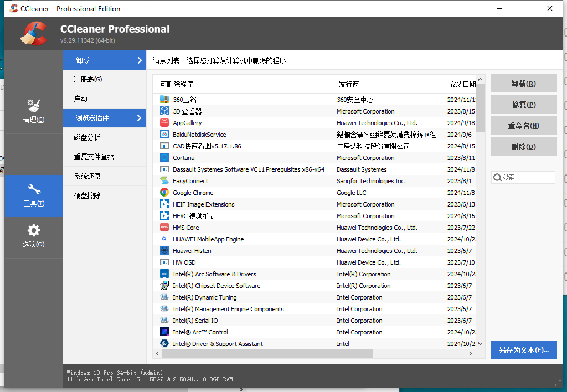The height and width of the screenshot is (392, 567).
Task: Click the Dassault Systemes publisher cell
Action: tap(362, 169)
